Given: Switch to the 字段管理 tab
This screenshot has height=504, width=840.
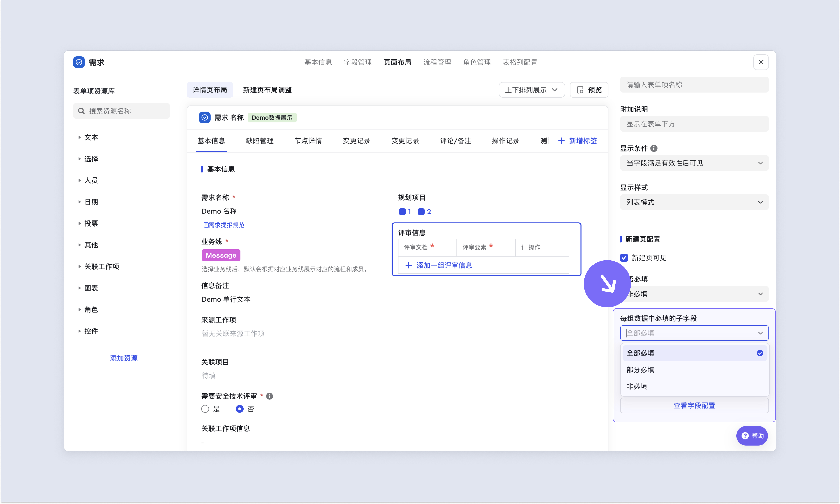Looking at the screenshot, I should tap(358, 62).
